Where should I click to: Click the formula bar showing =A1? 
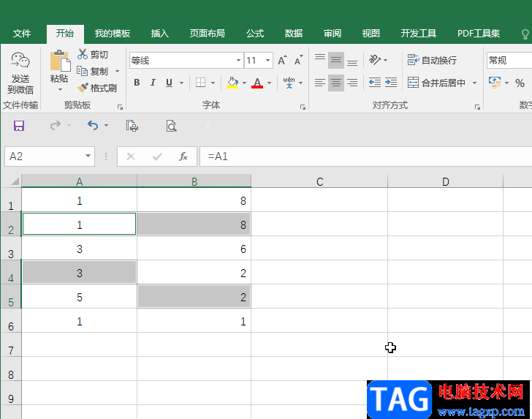click(x=365, y=156)
